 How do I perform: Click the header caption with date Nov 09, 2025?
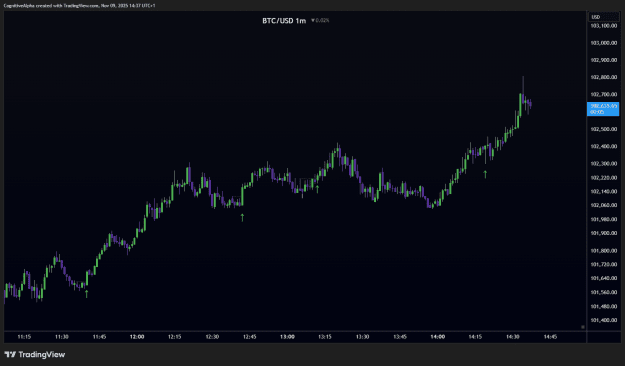pos(79,6)
